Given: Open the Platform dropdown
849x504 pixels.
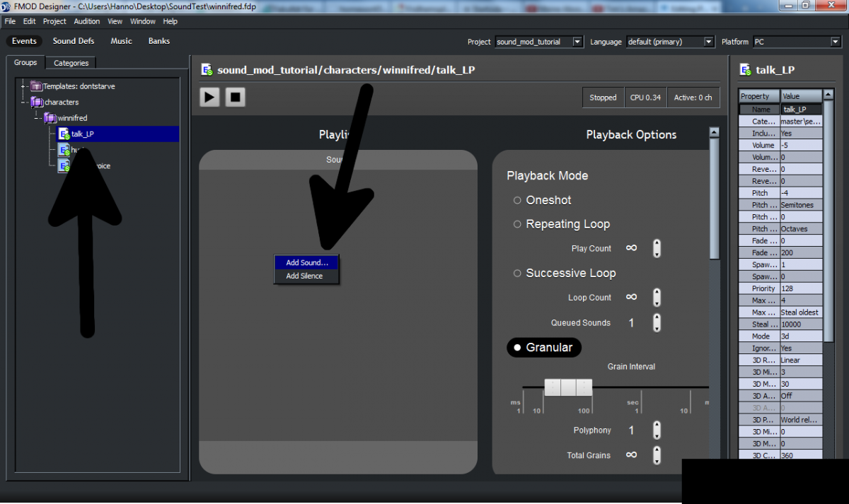Looking at the screenshot, I should [835, 42].
